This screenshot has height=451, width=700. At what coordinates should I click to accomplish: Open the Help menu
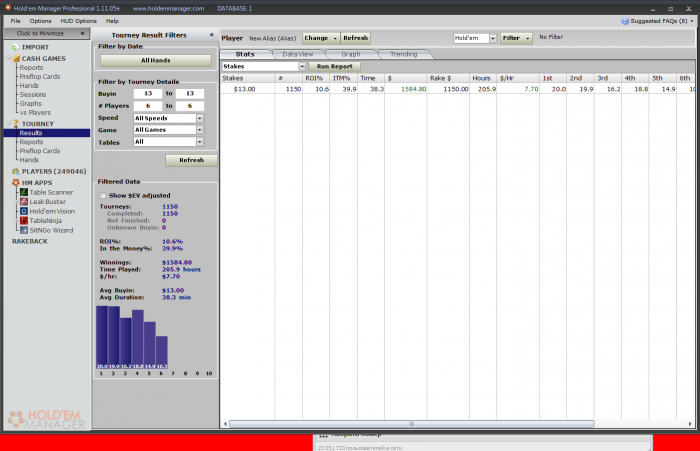pyautogui.click(x=112, y=21)
